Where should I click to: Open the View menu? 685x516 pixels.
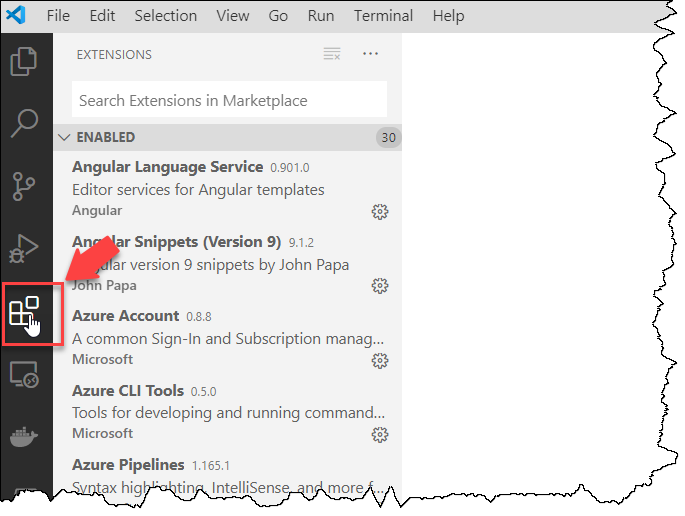(233, 16)
